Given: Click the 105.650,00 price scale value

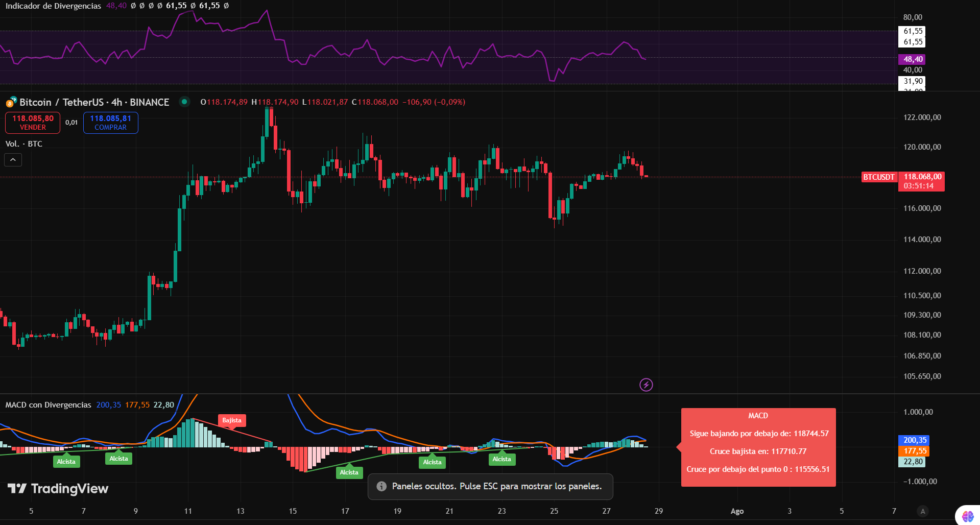Looking at the screenshot, I should pos(922,376).
